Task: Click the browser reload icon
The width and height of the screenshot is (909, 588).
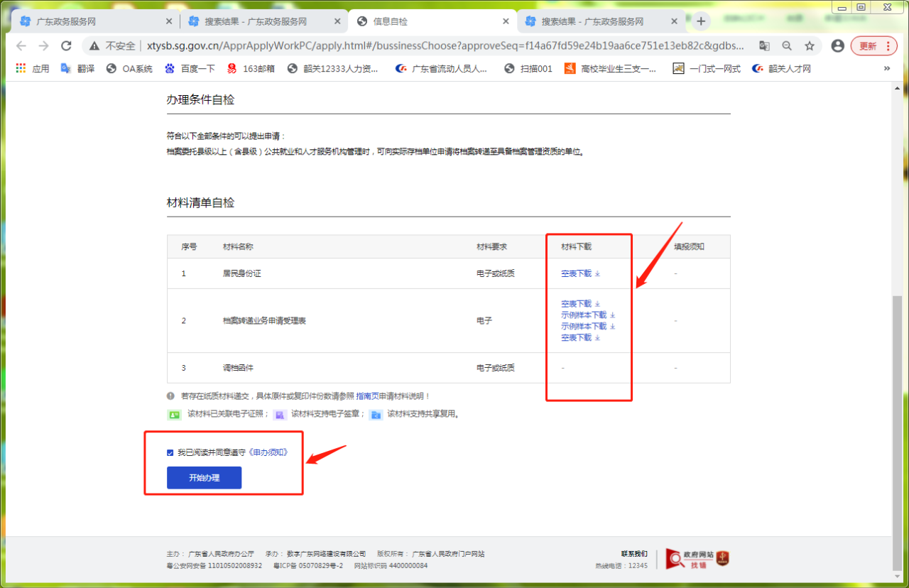Action: click(x=66, y=46)
